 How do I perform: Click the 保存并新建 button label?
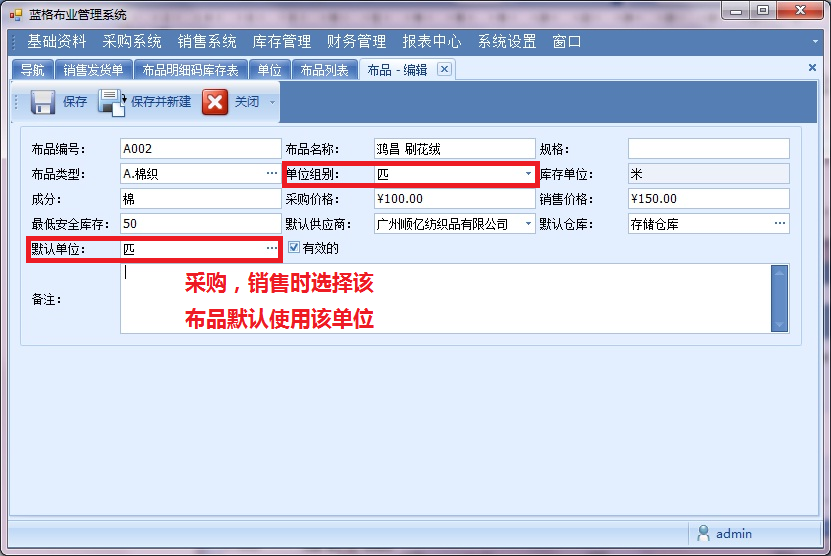[161, 102]
